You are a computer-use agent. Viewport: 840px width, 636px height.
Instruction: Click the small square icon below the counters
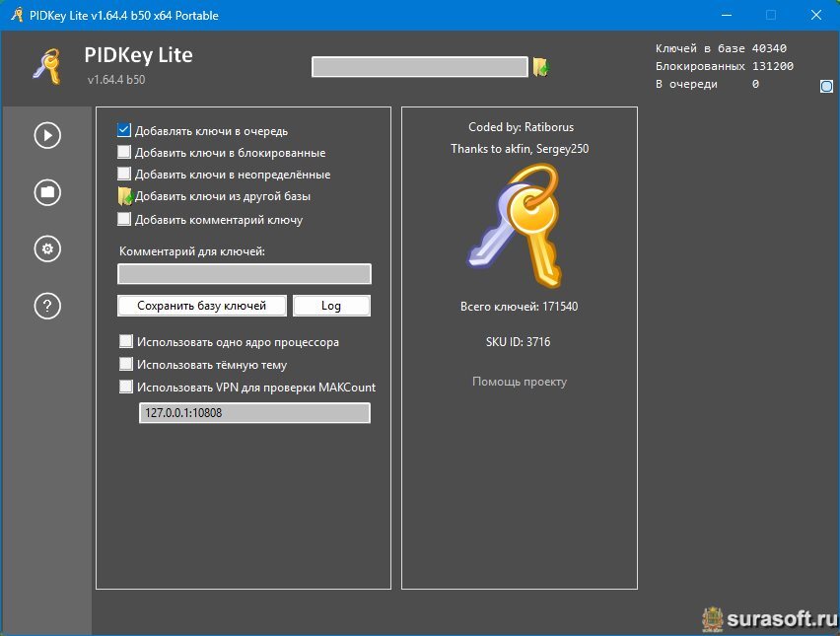[x=826, y=87]
